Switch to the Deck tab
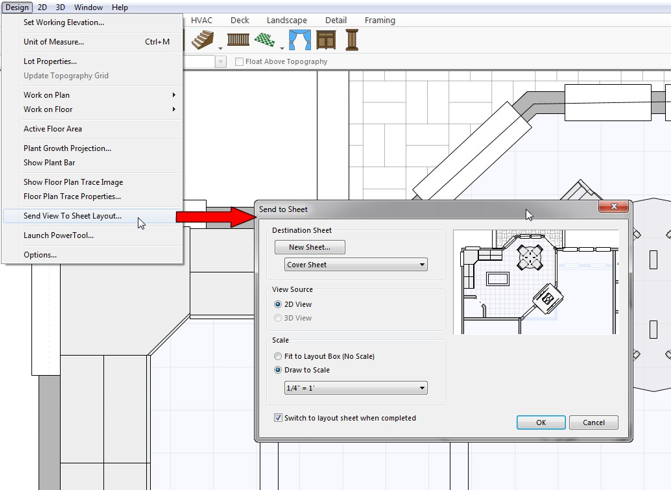 coord(240,20)
